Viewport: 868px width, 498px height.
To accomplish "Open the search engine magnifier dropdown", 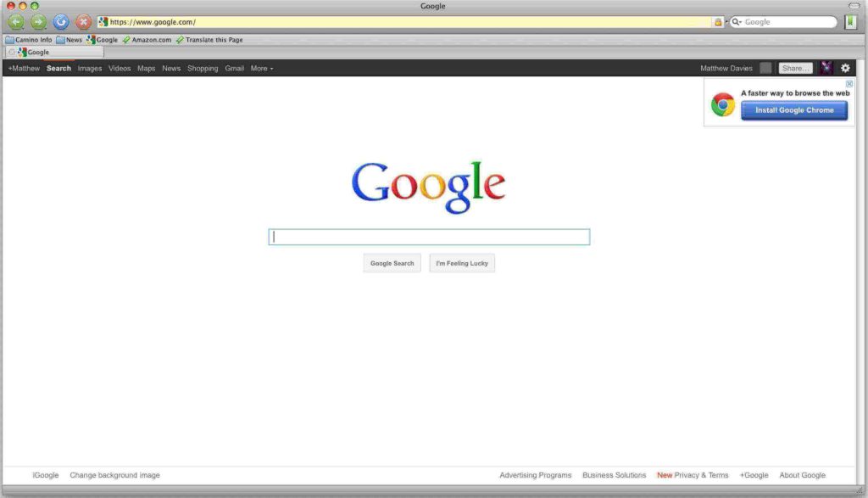I will click(737, 22).
